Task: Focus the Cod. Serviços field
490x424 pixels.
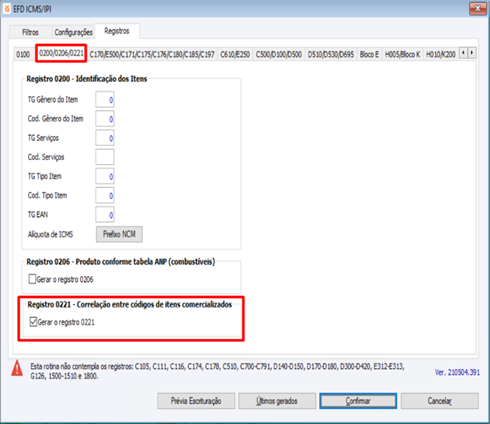Action: pyautogui.click(x=105, y=157)
